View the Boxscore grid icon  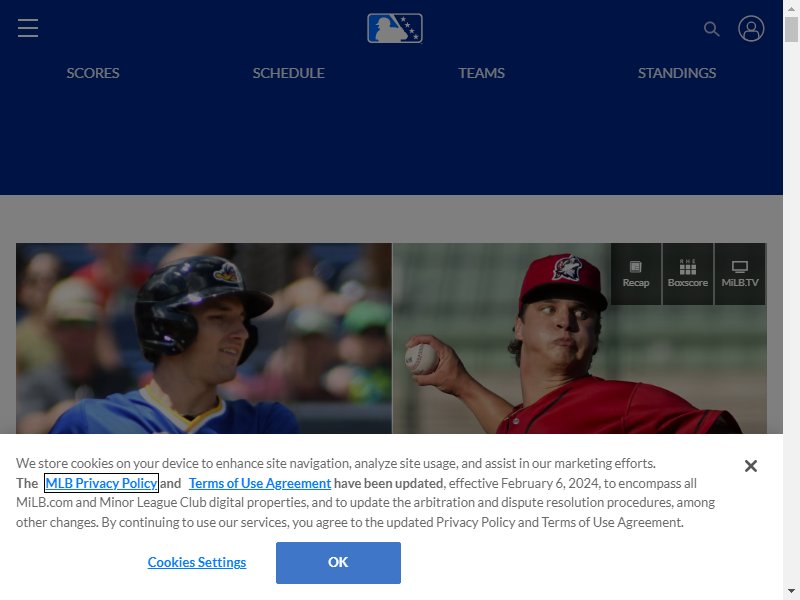click(688, 274)
